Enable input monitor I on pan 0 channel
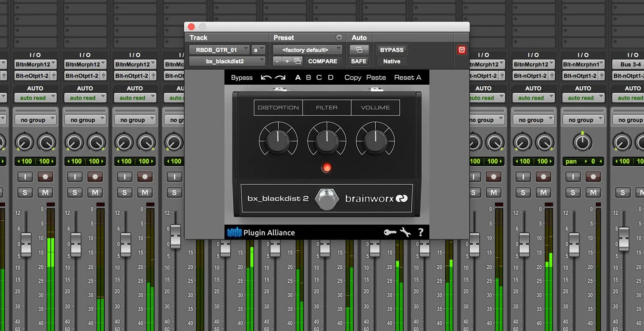This screenshot has height=331, width=644. click(x=573, y=177)
